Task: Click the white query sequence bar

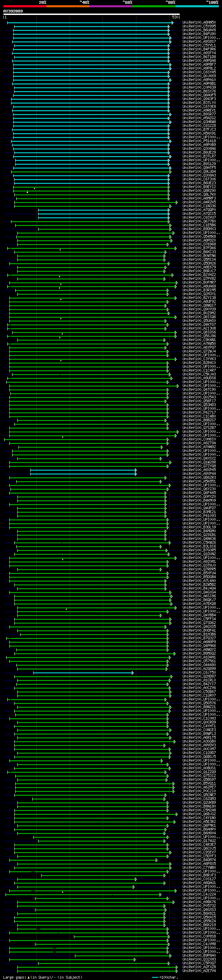Action: (x=92, y=14)
